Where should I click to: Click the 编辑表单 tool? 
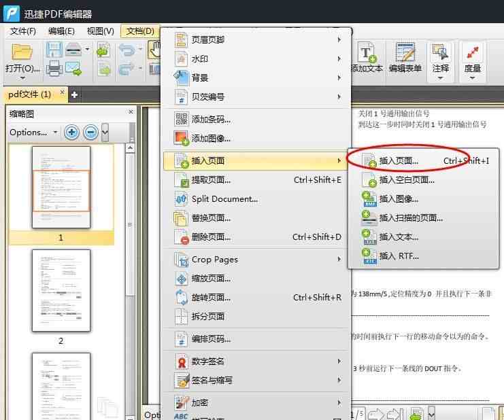tap(405, 57)
